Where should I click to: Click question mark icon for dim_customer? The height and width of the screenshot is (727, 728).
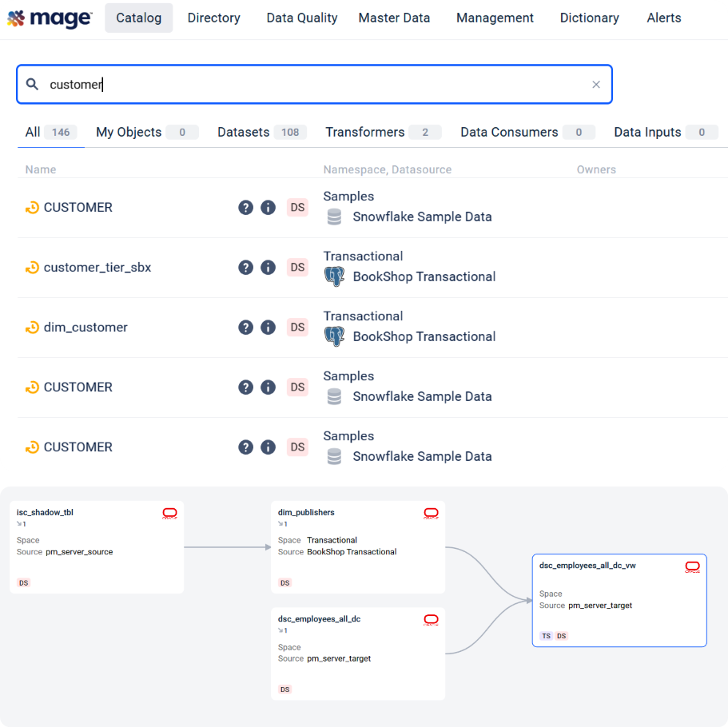point(245,328)
